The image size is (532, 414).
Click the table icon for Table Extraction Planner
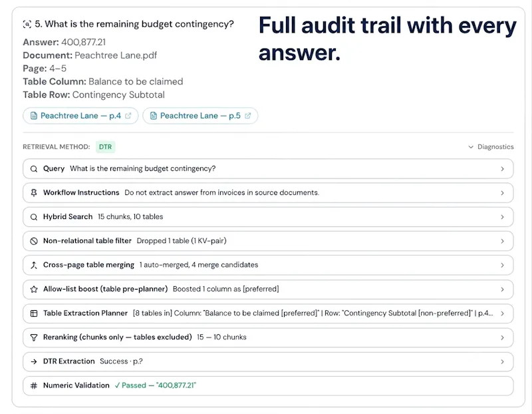(x=34, y=313)
